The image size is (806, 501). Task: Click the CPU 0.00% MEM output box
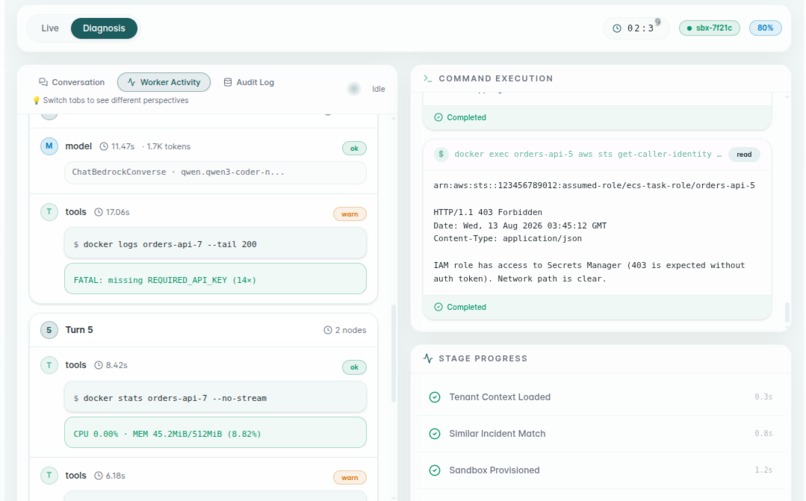(x=215, y=433)
